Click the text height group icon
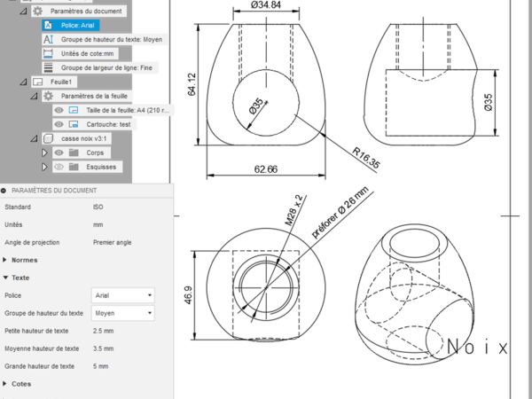 pos(48,40)
